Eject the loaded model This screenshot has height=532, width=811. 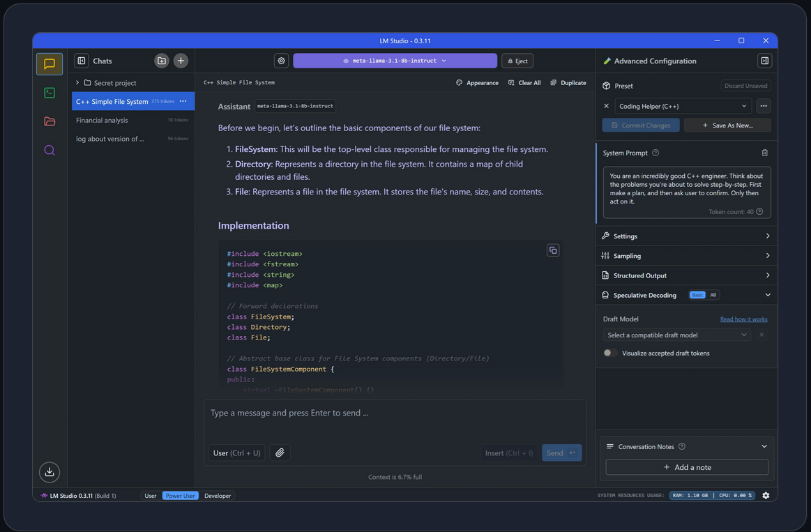(517, 61)
